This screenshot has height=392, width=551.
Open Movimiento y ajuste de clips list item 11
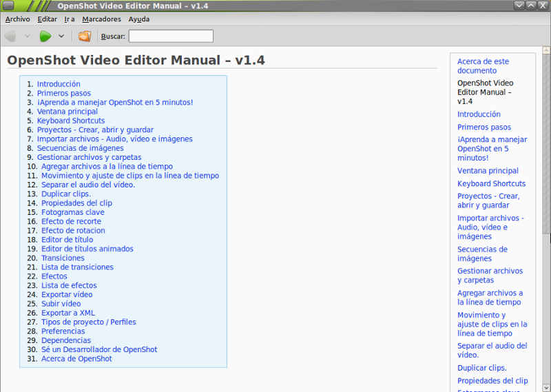click(x=130, y=176)
